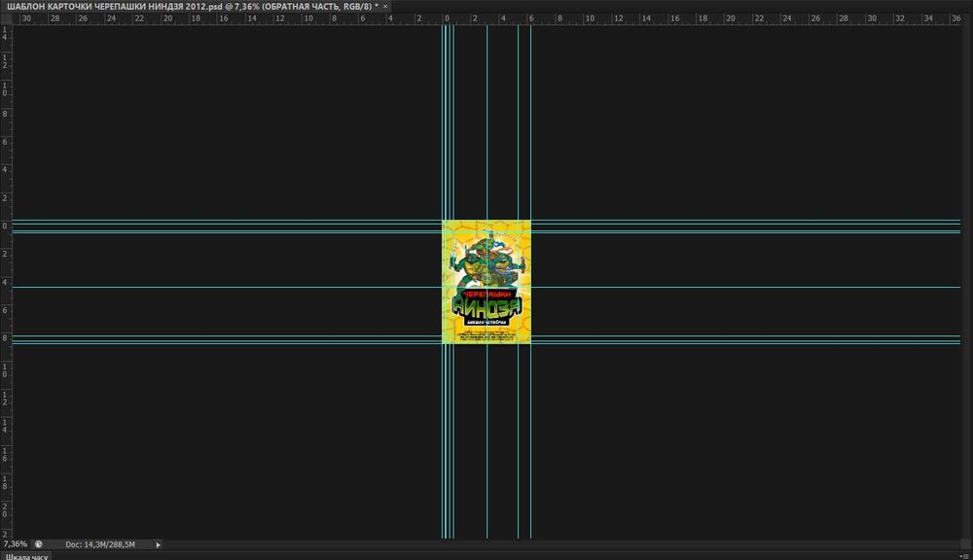Select the vertical guide on card's right edge
The width and height of the screenshot is (973, 560).
click(x=530, y=146)
